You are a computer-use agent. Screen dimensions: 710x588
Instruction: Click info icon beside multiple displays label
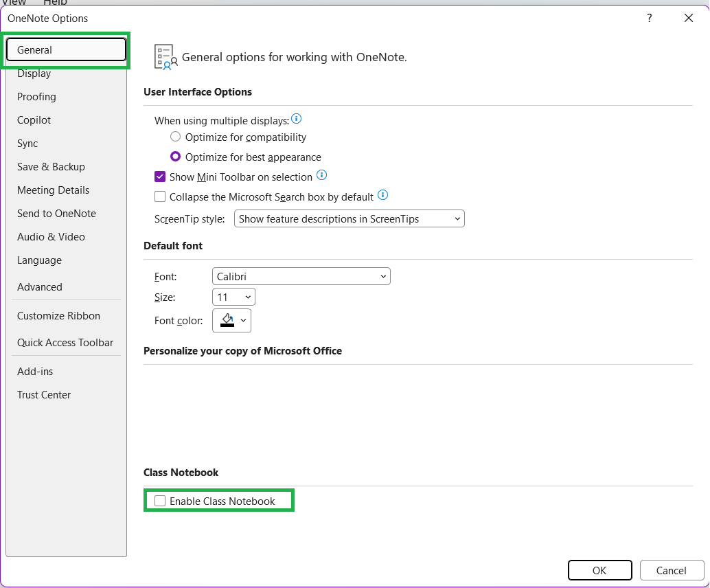click(x=296, y=119)
